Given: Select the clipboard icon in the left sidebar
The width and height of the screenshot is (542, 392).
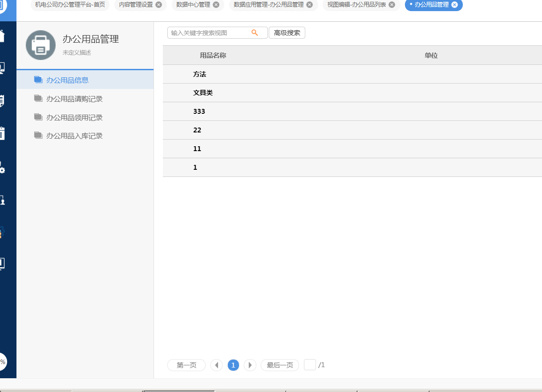Looking at the screenshot, I should (2, 132).
